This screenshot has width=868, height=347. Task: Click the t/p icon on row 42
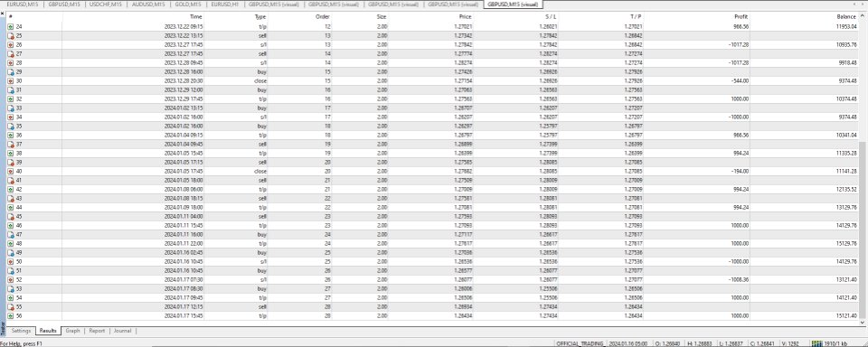[11, 189]
